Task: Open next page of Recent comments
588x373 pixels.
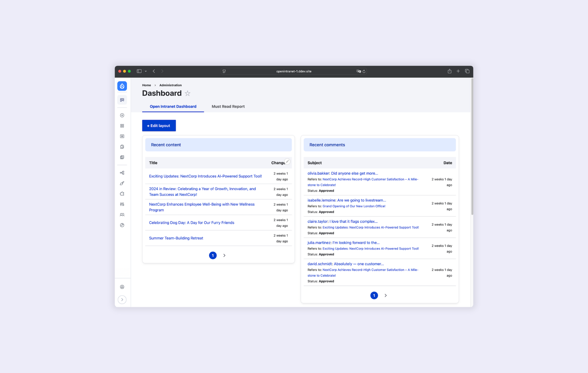Action: coord(385,295)
